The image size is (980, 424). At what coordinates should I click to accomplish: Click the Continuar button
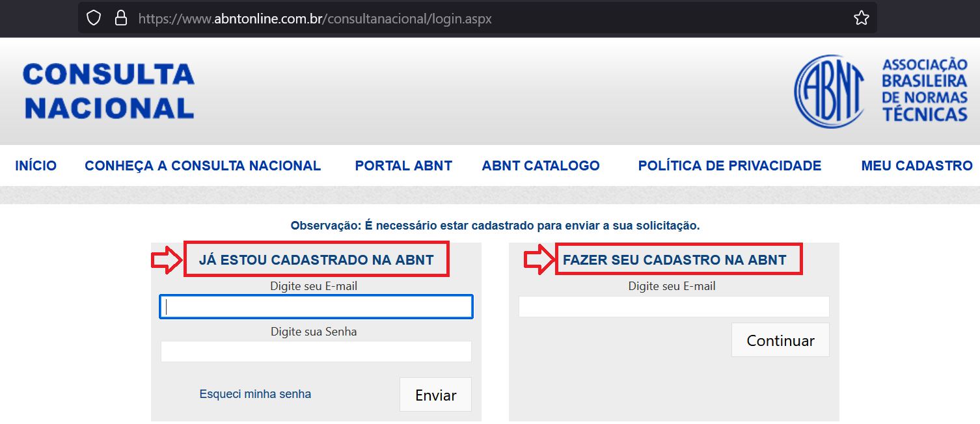780,340
